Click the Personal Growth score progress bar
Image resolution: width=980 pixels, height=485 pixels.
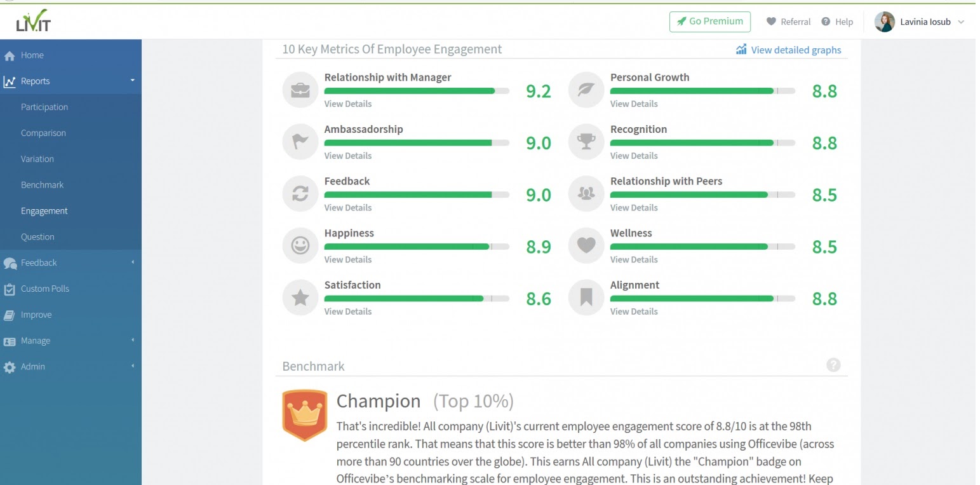pyautogui.click(x=702, y=91)
